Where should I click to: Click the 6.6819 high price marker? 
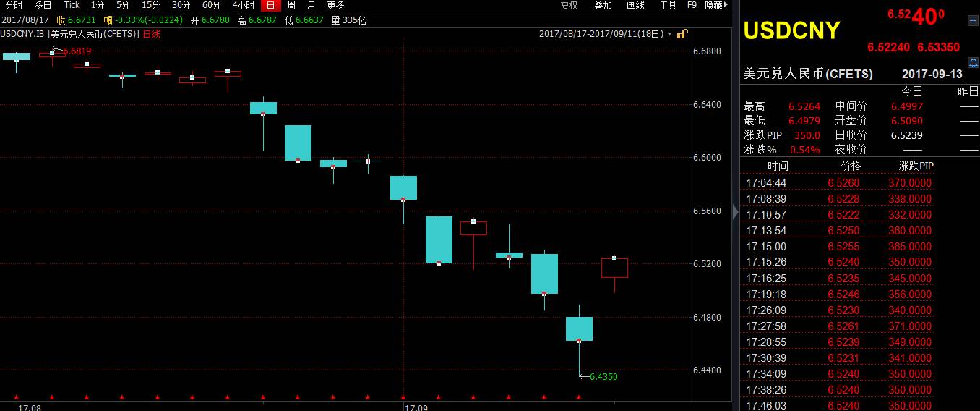coord(77,51)
